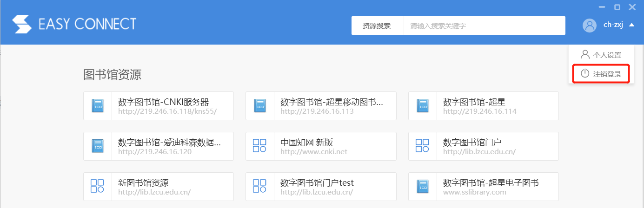Viewport: 644px width, 208px height.
Task: Open the 新图书馆资源 resource
Action: (159, 187)
